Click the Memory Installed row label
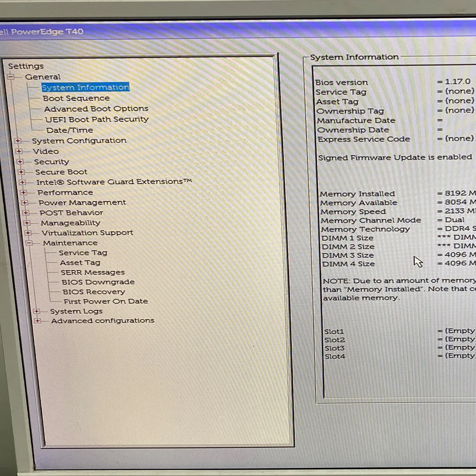The height and width of the screenshot is (476, 476). tap(357, 194)
